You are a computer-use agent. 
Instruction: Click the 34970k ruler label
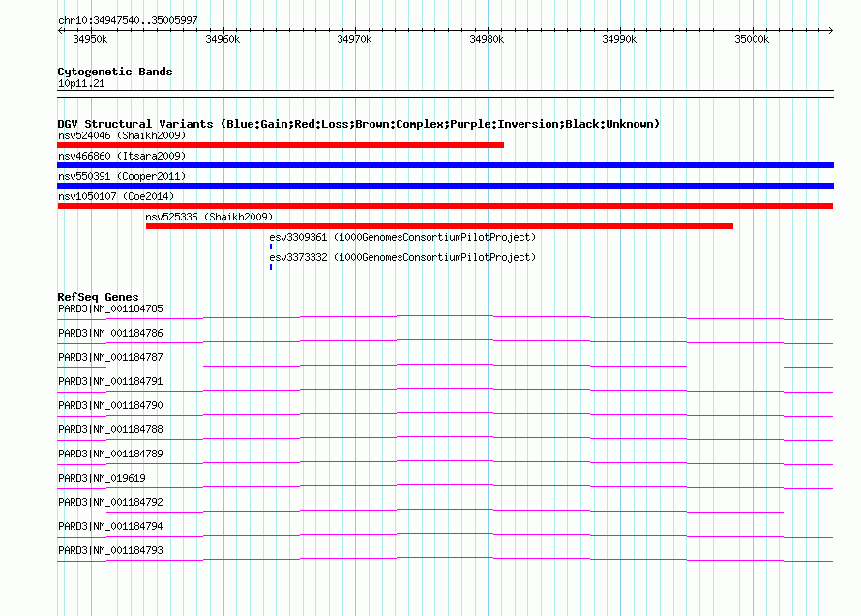pyautogui.click(x=354, y=39)
